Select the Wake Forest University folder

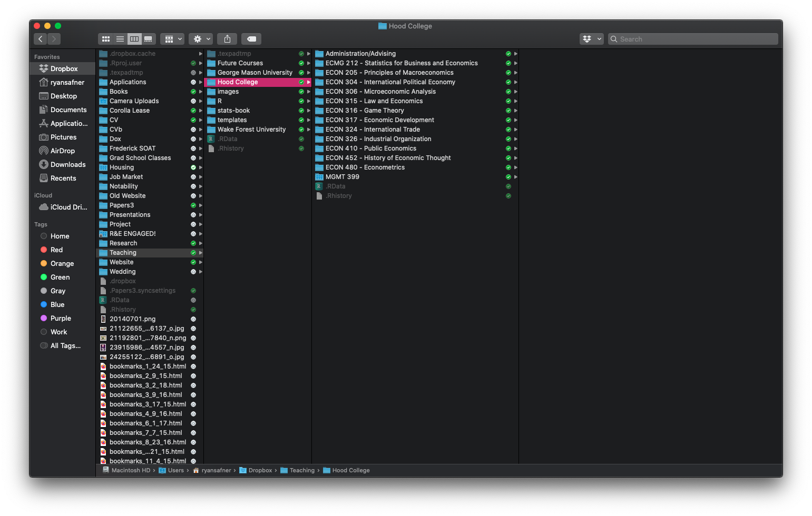(x=251, y=130)
